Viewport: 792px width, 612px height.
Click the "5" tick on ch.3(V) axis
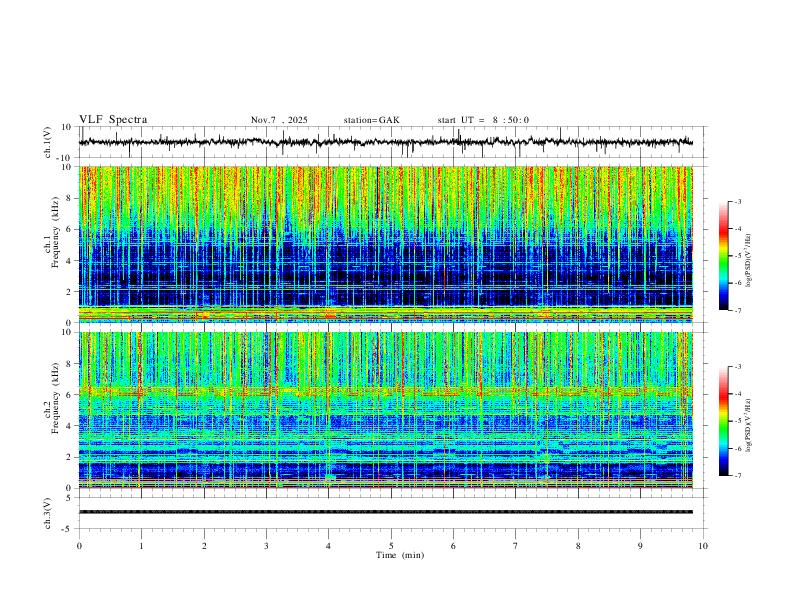coord(69,498)
